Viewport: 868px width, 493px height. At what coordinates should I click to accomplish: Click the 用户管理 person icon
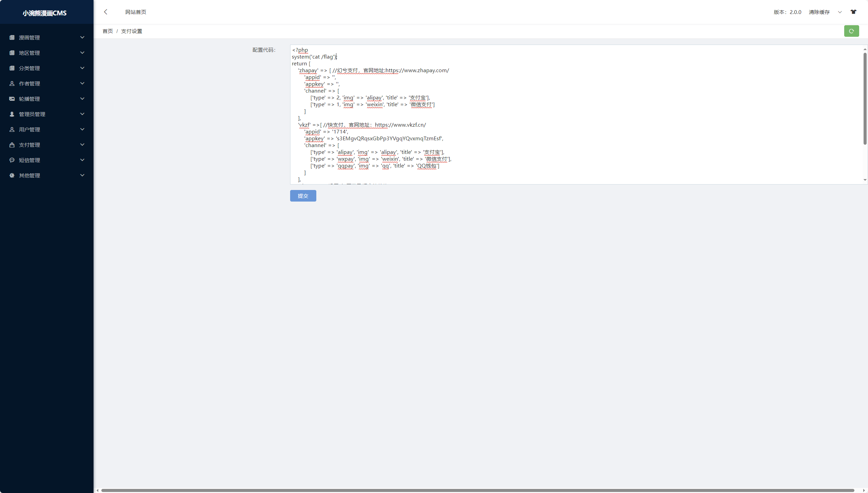(x=12, y=129)
